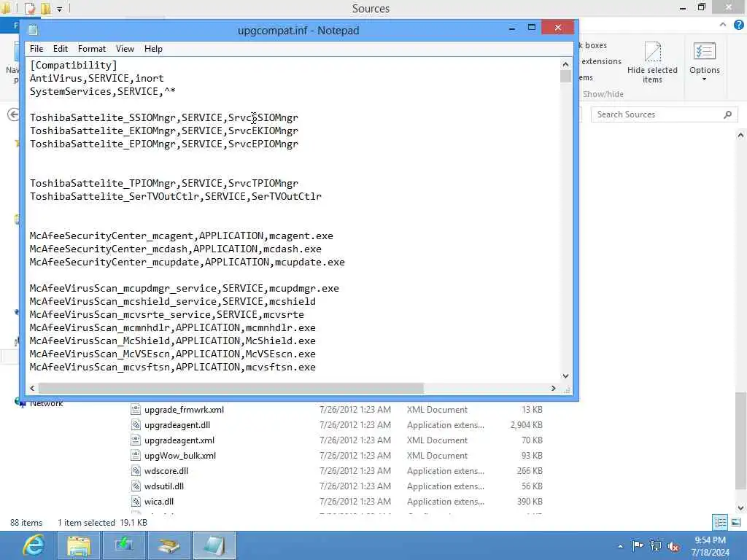The image size is (747, 560).
Task: Open the Notepad Help menu
Action: pos(153,49)
